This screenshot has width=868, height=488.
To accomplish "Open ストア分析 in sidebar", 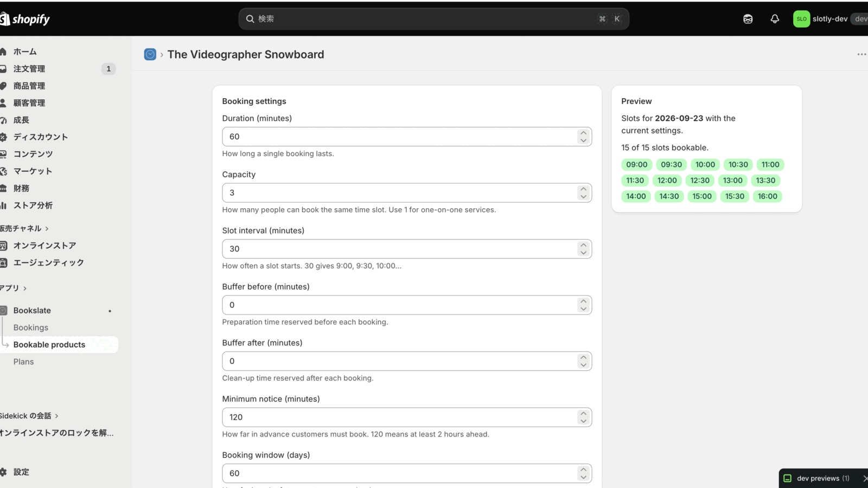I will coord(33,206).
